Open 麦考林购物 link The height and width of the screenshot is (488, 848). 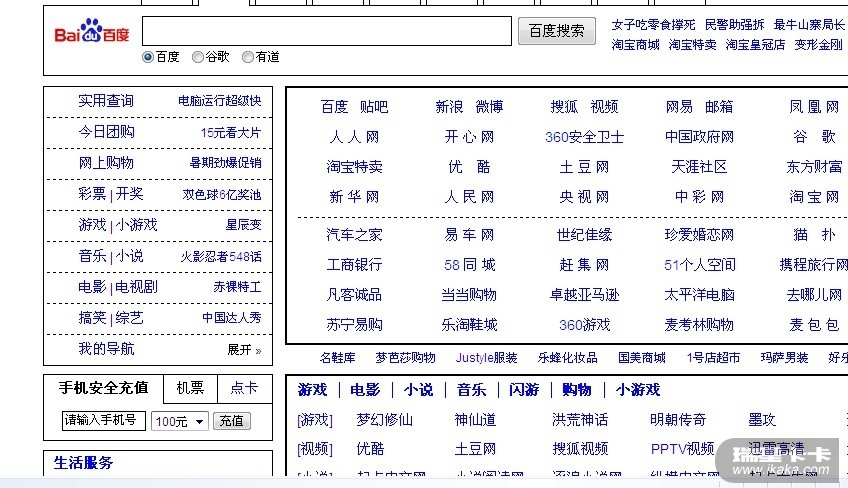pos(699,325)
